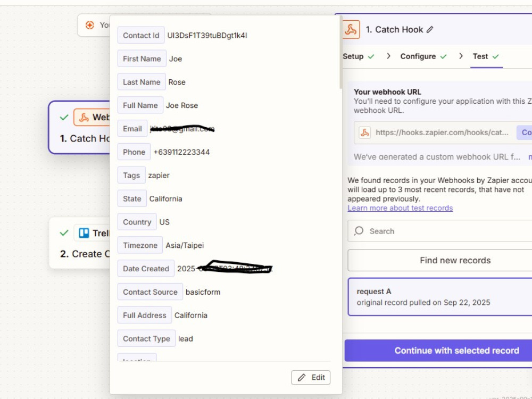532x399 pixels.
Task: Click the Timezone label
Action: coord(140,245)
